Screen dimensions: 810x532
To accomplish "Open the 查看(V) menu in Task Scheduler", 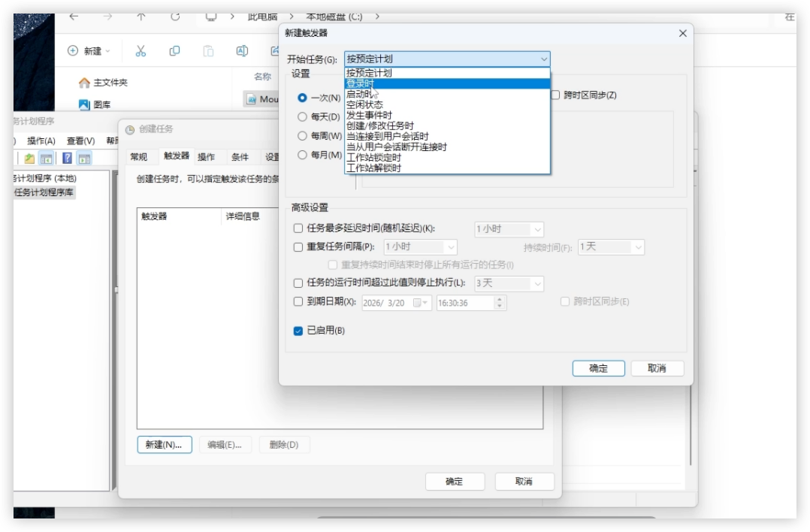I will tap(80, 141).
